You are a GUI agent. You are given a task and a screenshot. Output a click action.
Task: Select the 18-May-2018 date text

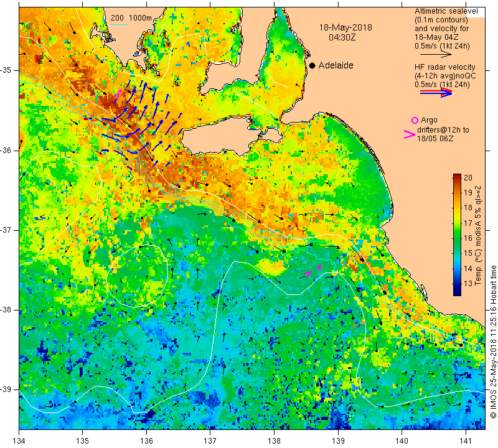345,27
